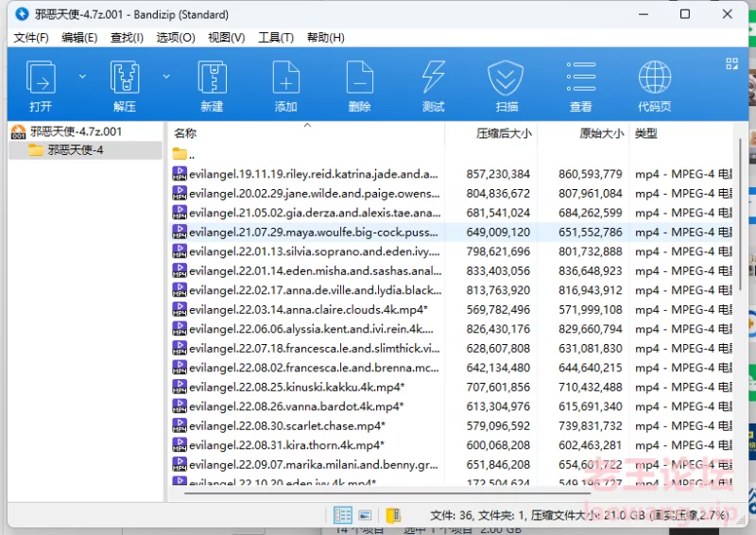Open the 选项(O) menu

coord(176,38)
